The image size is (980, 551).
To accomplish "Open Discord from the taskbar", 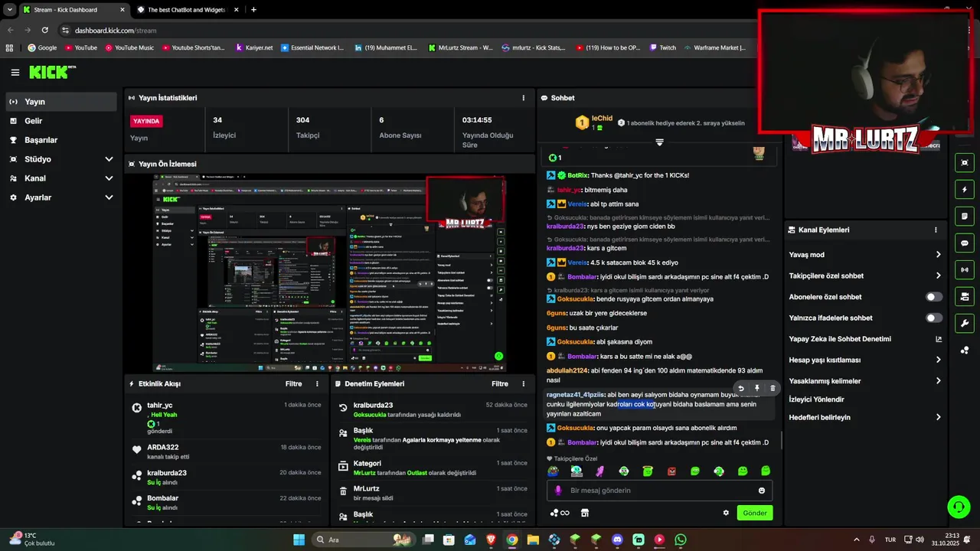I will (x=617, y=540).
